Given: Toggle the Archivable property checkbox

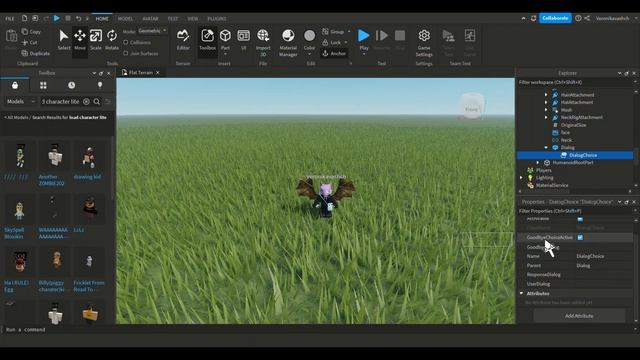Looking at the screenshot, I should 580,219.
